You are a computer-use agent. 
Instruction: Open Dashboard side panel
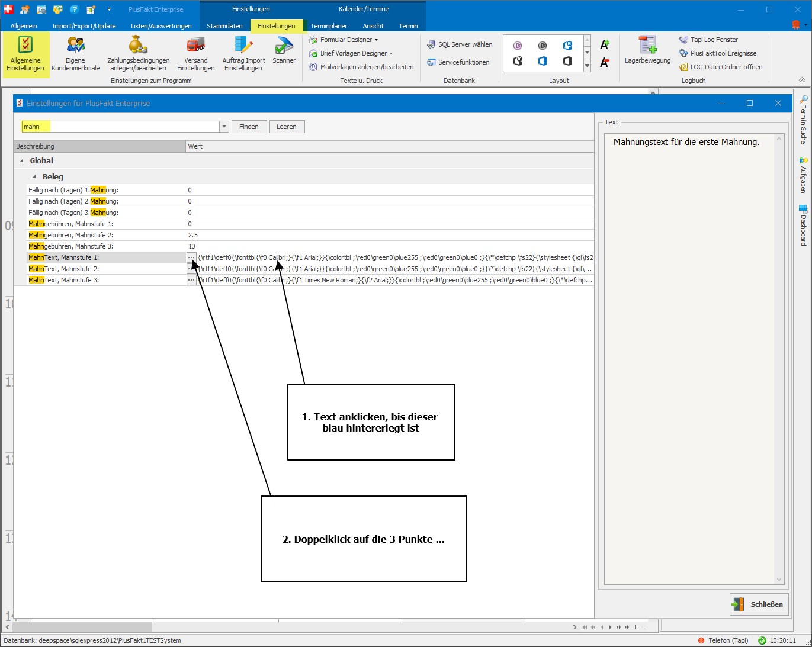pyautogui.click(x=803, y=226)
